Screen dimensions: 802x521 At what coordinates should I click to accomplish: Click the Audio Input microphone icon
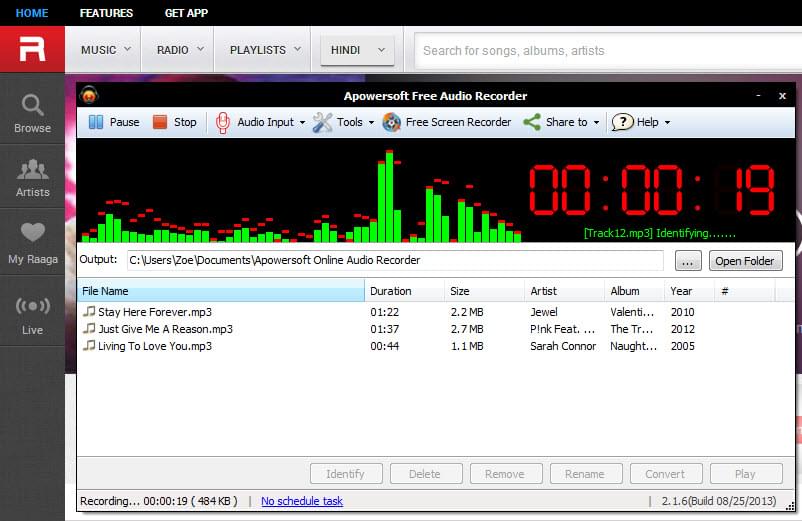click(x=224, y=122)
